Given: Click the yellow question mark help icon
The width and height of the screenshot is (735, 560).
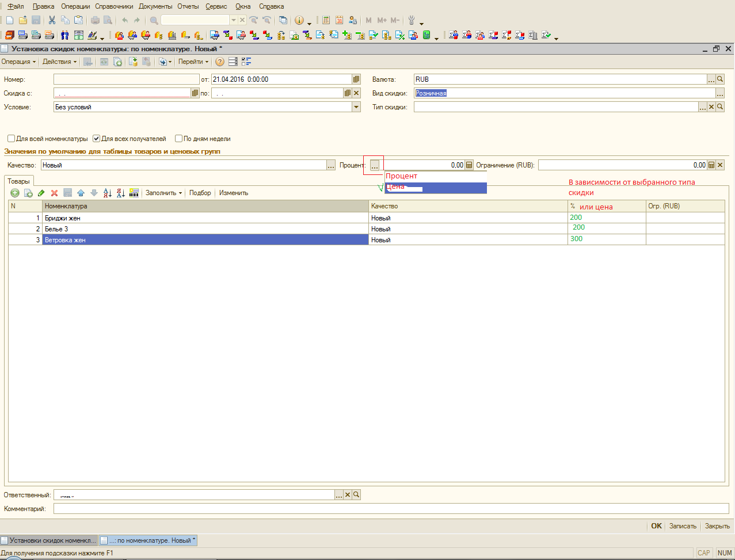Looking at the screenshot, I should 220,62.
